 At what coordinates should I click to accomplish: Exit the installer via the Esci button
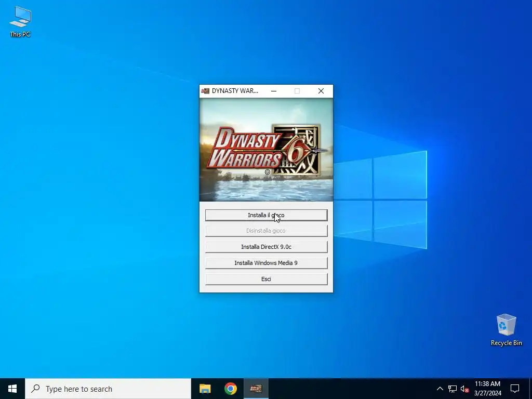click(x=266, y=279)
